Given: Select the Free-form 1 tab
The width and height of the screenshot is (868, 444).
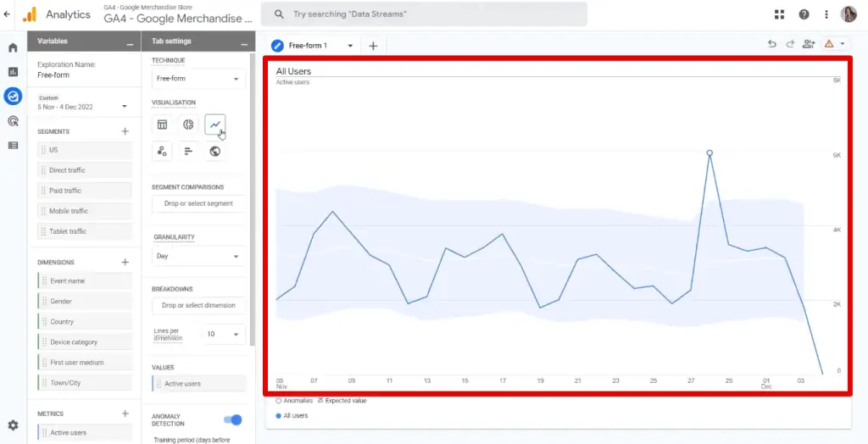Looking at the screenshot, I should click(x=308, y=46).
